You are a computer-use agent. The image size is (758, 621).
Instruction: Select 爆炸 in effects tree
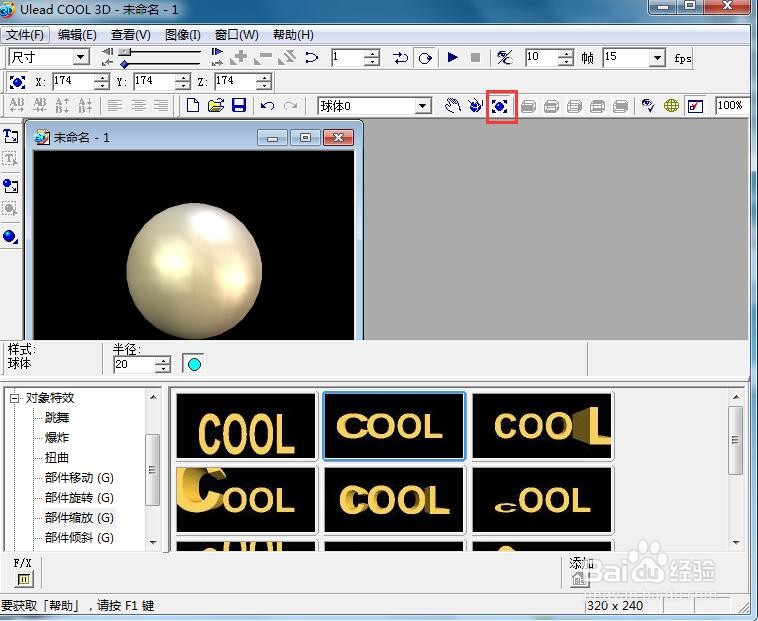[x=57, y=437]
